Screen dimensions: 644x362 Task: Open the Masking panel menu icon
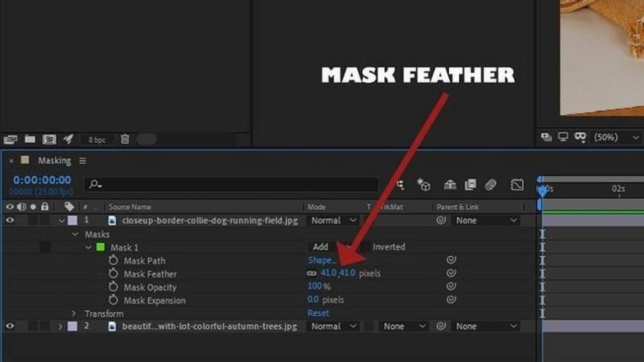[83, 161]
